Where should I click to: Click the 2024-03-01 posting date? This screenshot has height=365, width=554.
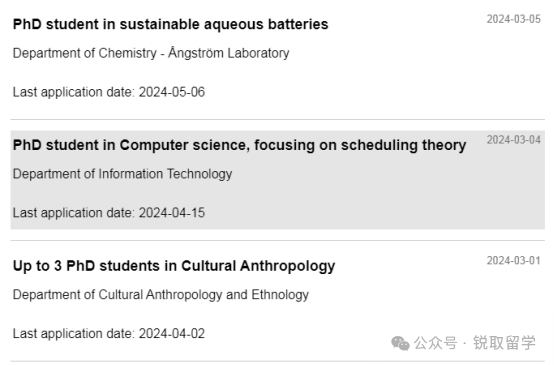point(514,261)
